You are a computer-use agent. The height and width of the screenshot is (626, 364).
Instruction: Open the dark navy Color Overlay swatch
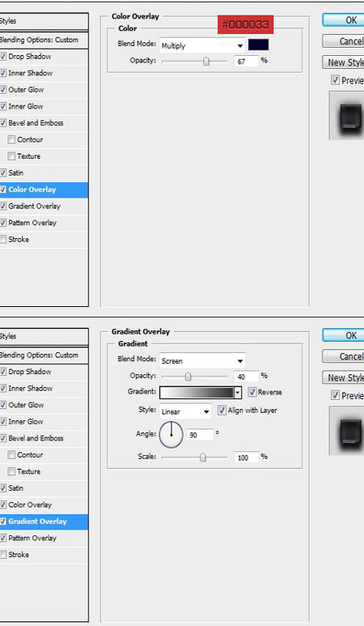point(258,45)
